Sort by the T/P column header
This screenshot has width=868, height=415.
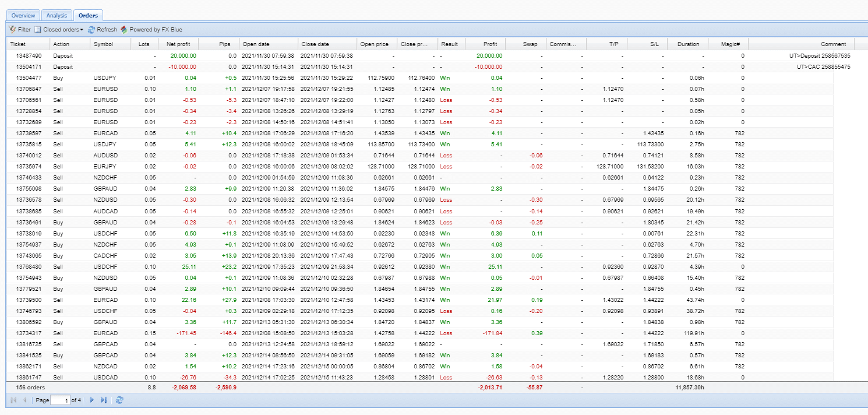[606, 44]
